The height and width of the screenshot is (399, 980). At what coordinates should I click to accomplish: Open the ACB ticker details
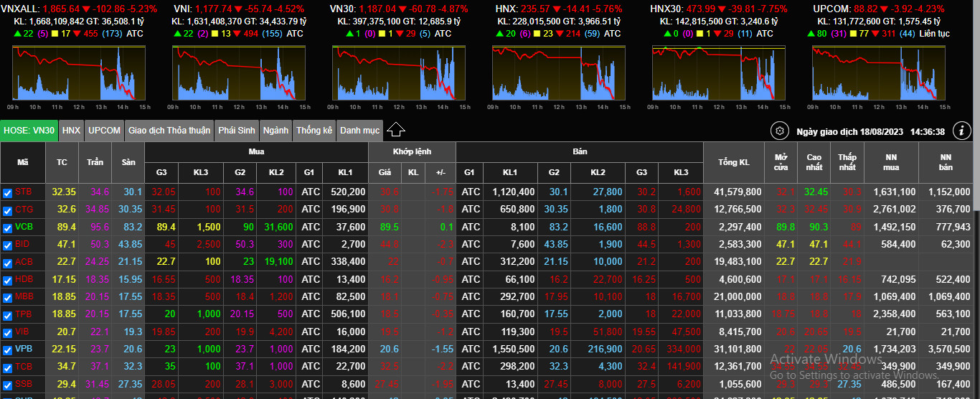pyautogui.click(x=24, y=262)
